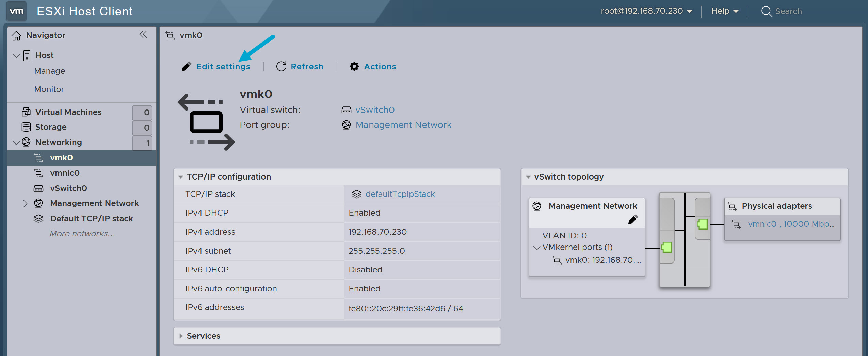Click the pencil icon on Management Network box
The width and height of the screenshot is (868, 356).
click(632, 220)
